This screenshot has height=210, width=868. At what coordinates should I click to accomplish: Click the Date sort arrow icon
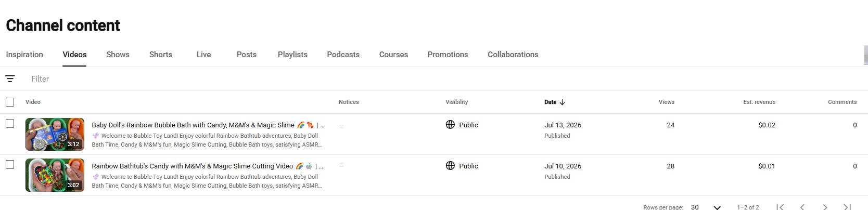point(562,102)
